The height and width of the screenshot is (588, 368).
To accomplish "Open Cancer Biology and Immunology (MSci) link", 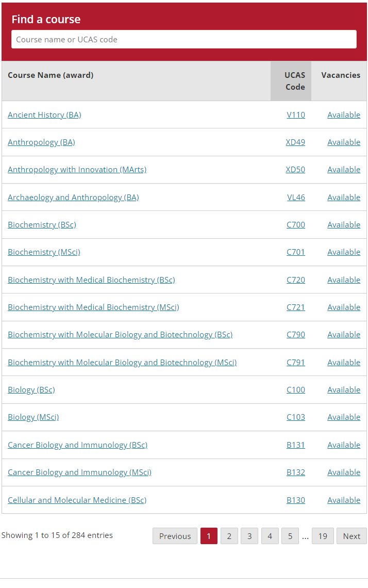I will pyautogui.click(x=79, y=472).
